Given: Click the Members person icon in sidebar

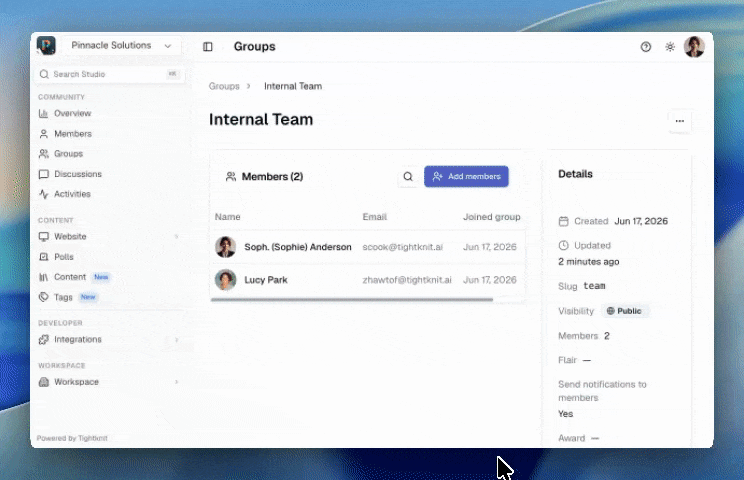Looking at the screenshot, I should coord(44,134).
